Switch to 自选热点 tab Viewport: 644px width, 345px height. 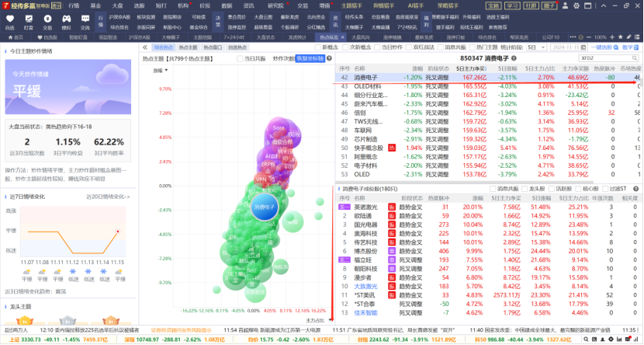[237, 47]
